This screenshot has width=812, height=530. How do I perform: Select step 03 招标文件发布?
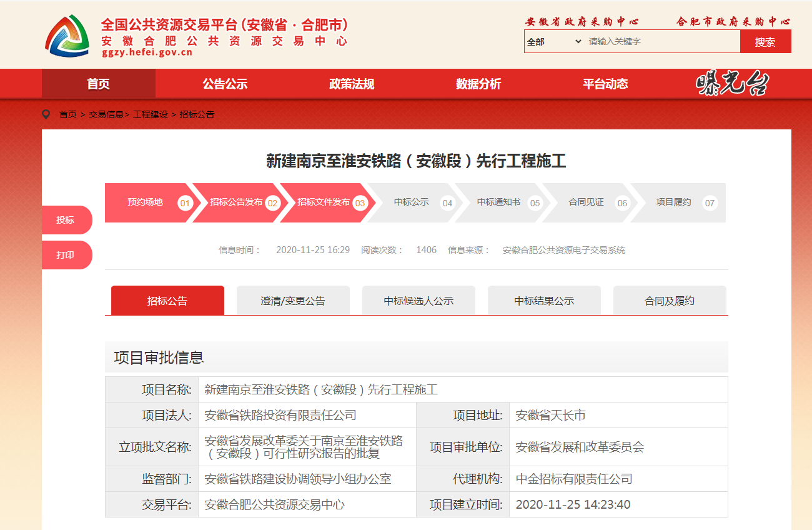pyautogui.click(x=325, y=202)
